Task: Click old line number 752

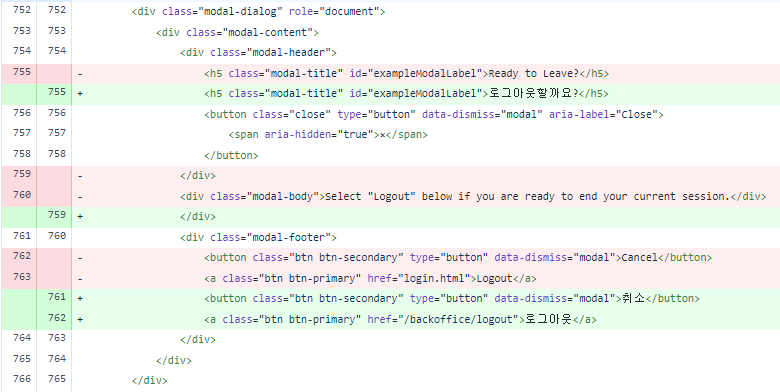Action: tap(22, 10)
